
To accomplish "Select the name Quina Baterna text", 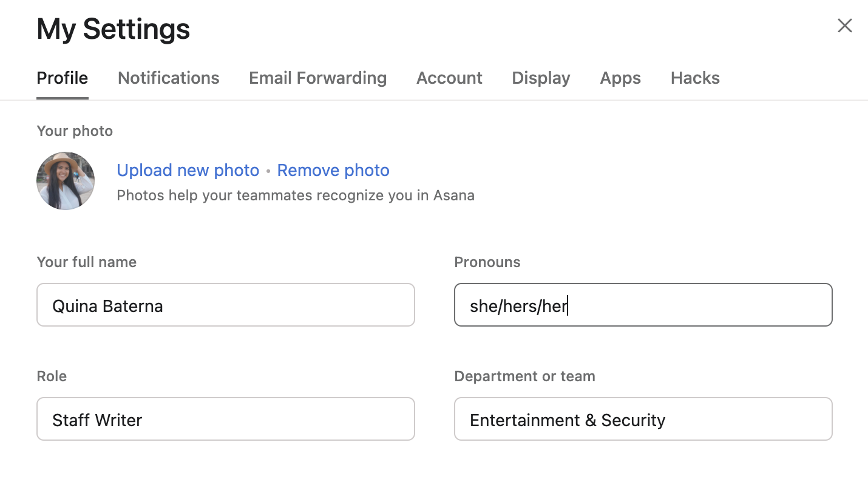I will click(x=107, y=306).
